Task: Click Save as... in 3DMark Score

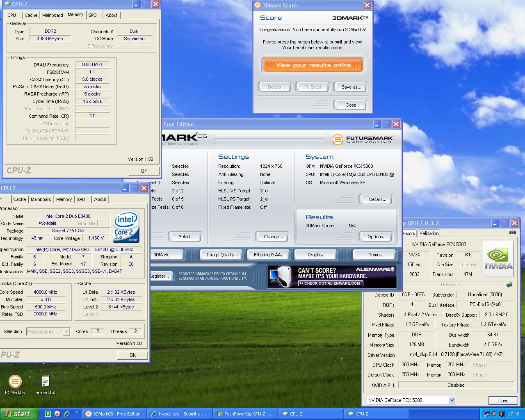Action: 352,87
